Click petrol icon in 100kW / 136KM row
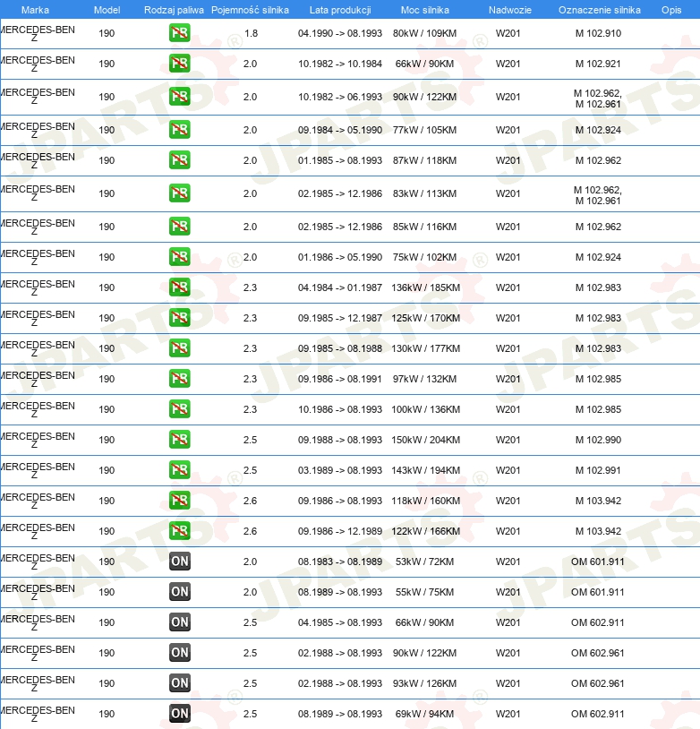Screen dimensions: 700x729 pos(179,409)
